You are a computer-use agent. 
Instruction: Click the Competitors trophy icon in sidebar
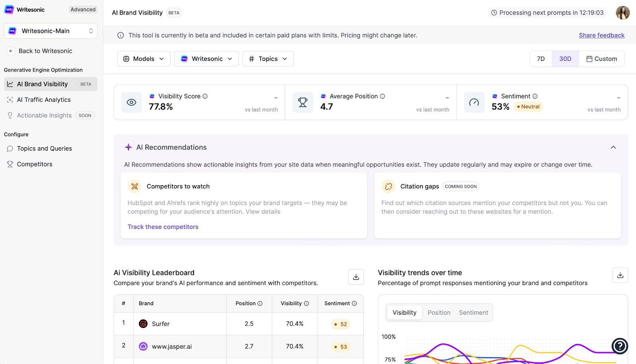(x=10, y=164)
